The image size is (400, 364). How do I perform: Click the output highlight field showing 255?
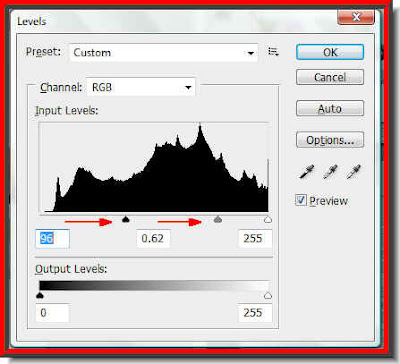pyautogui.click(x=255, y=313)
